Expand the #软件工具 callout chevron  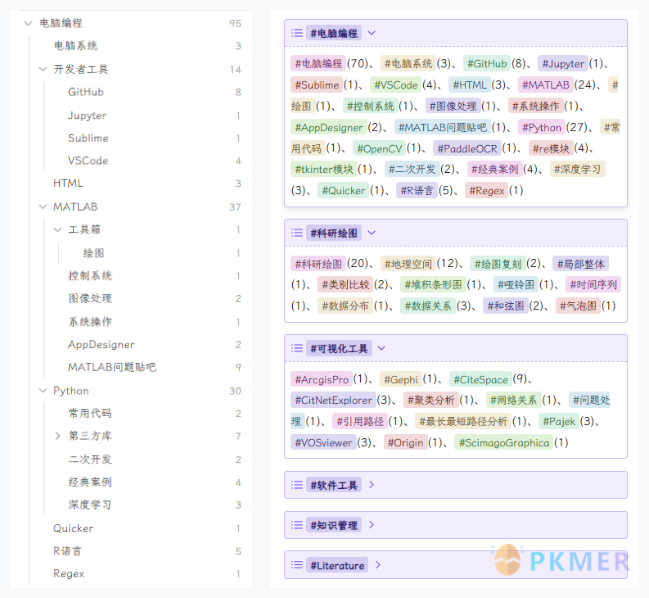(372, 485)
